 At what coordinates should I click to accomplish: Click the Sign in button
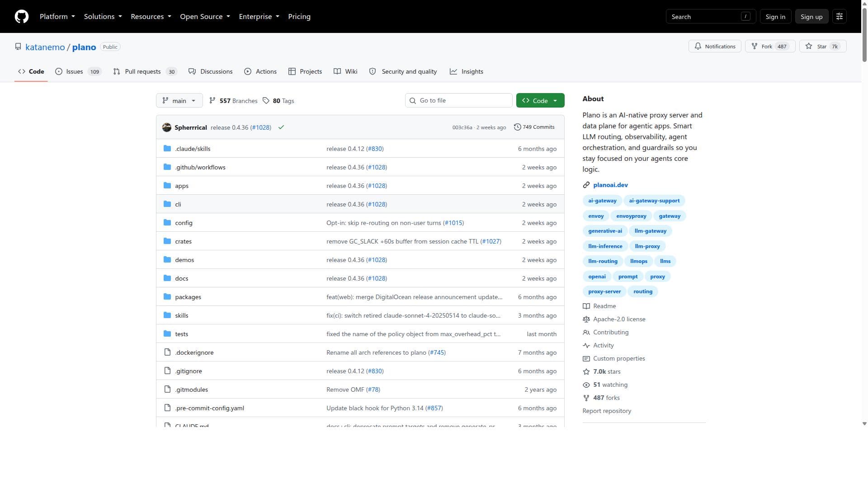775,17
